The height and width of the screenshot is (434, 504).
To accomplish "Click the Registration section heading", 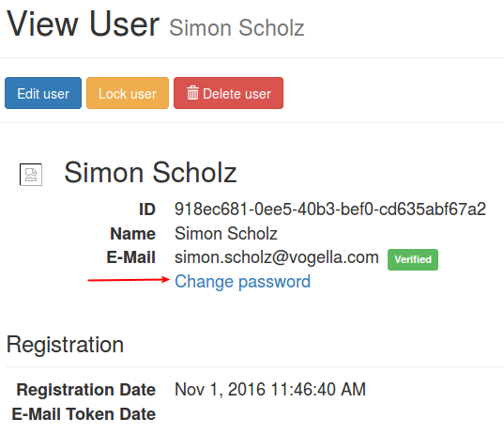I will tap(65, 345).
